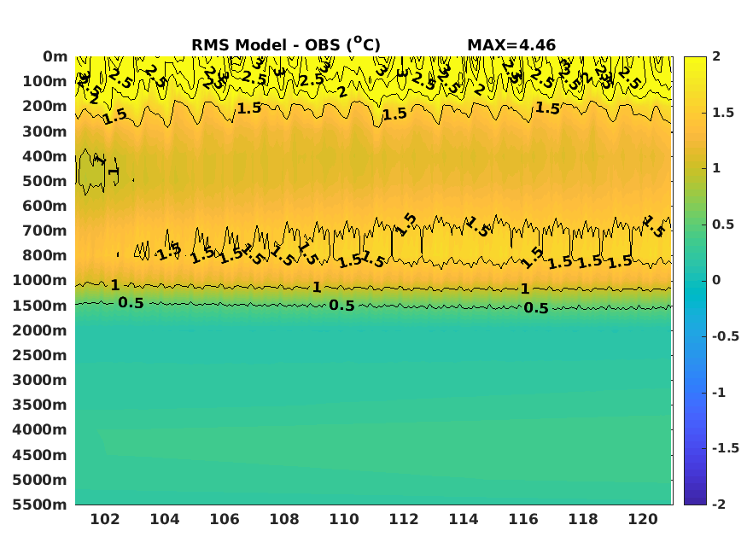Select the "100m" depth axis label
Viewport: 747px width, 560px height.
(44, 81)
